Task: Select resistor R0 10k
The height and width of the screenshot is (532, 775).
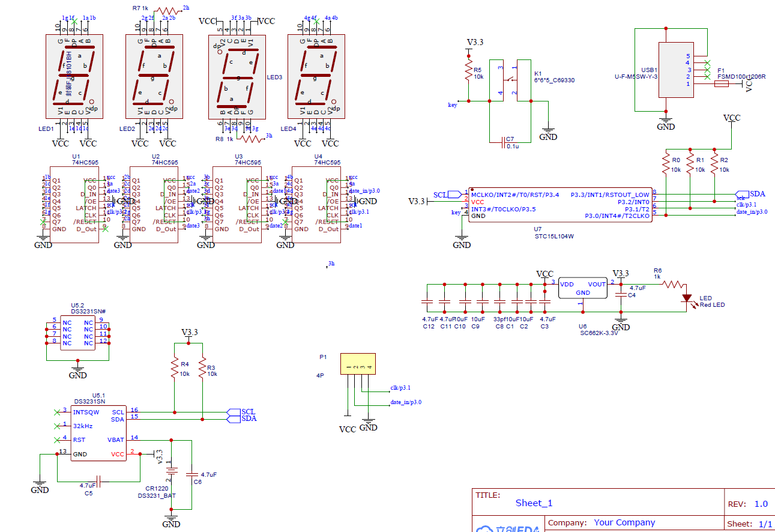Action: tap(665, 163)
